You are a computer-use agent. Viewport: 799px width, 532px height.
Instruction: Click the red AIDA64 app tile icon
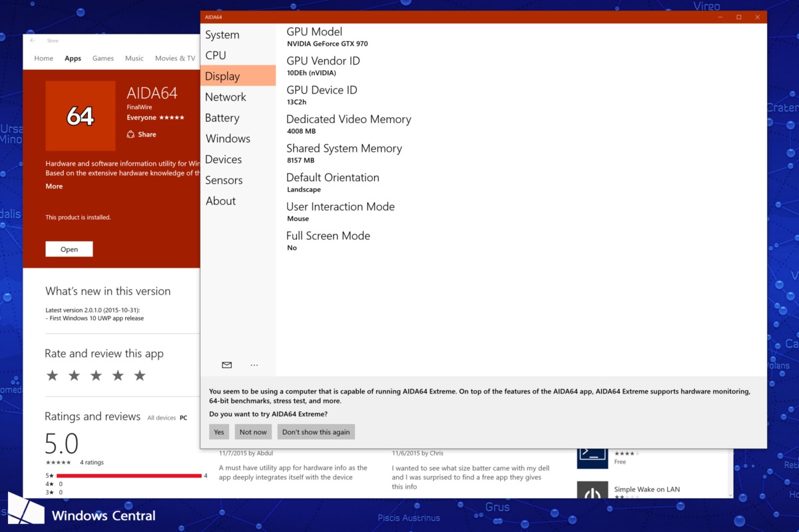80,116
